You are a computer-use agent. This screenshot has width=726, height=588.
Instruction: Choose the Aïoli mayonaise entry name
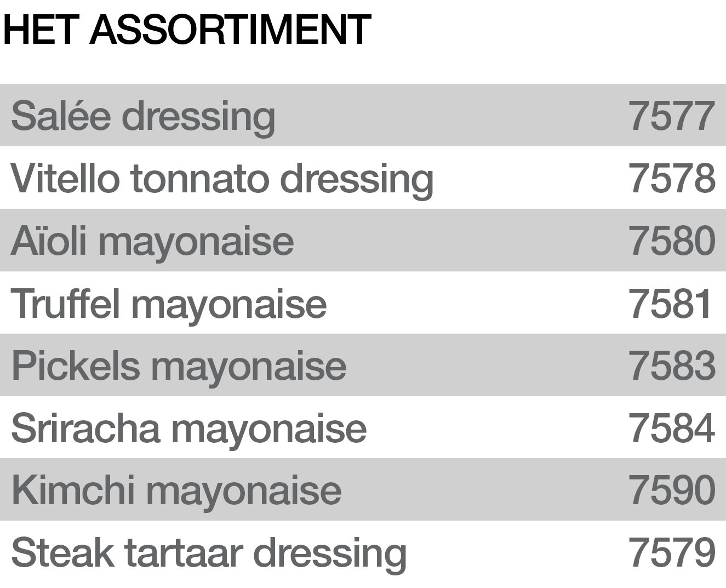152,241
